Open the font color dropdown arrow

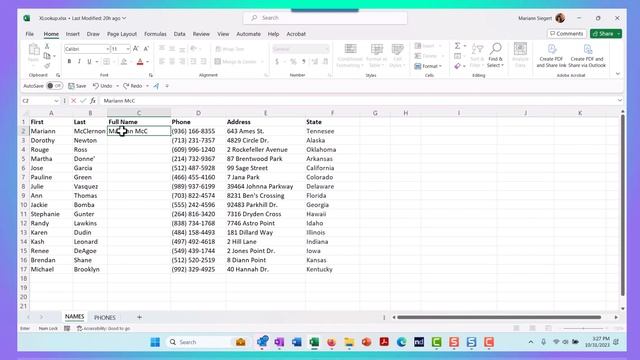147,62
